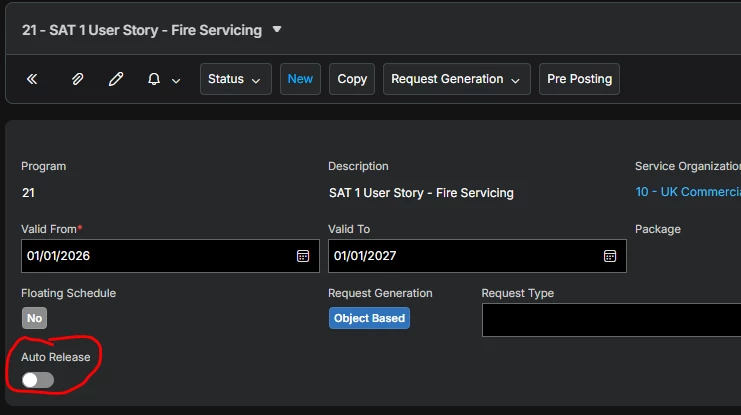741x415 pixels.
Task: Expand the chevron beside the bell icon
Action: tap(176, 80)
